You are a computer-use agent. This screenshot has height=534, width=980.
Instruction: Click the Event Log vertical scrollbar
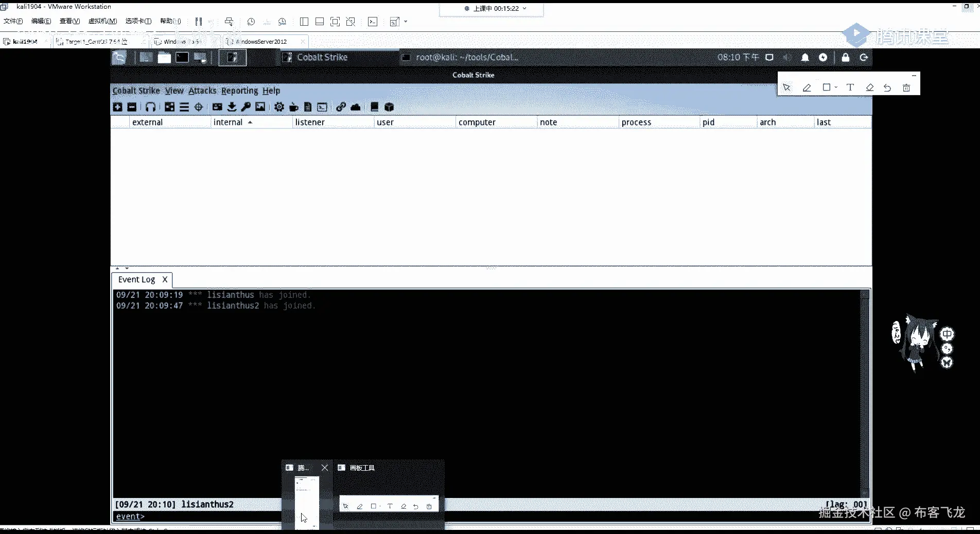pyautogui.click(x=865, y=394)
